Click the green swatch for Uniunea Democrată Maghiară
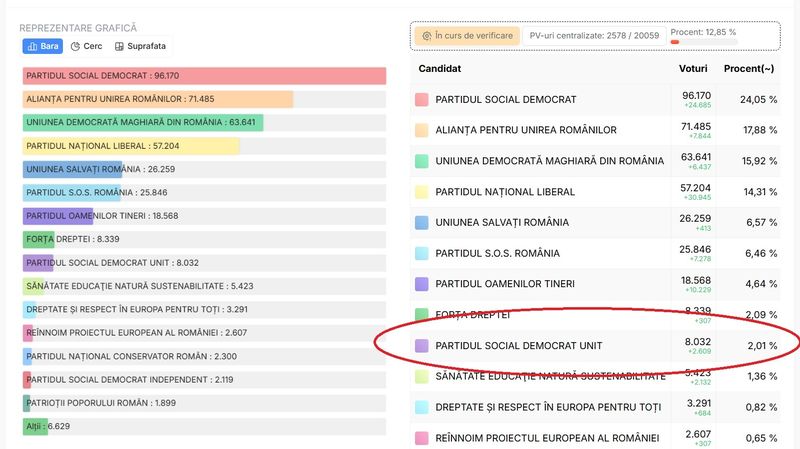 (421, 161)
